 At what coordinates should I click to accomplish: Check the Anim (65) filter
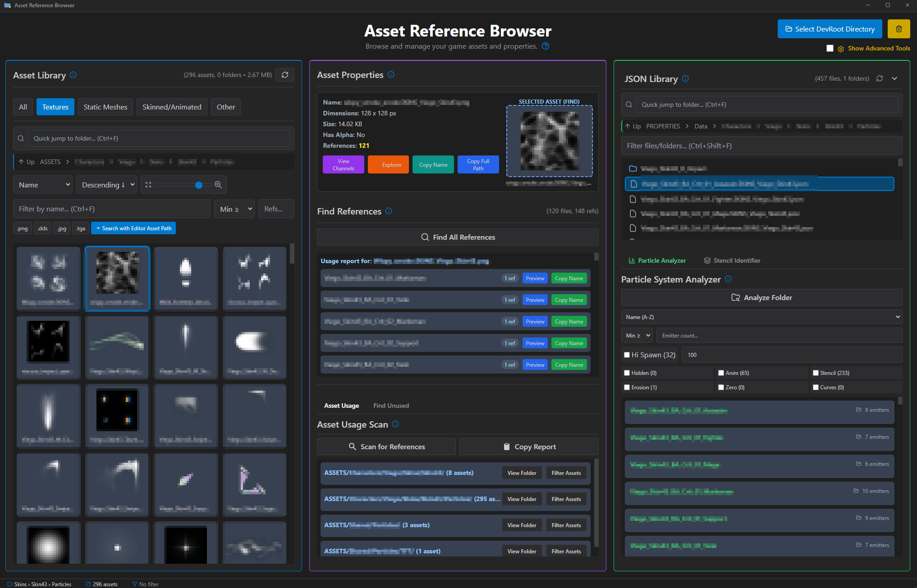point(721,373)
